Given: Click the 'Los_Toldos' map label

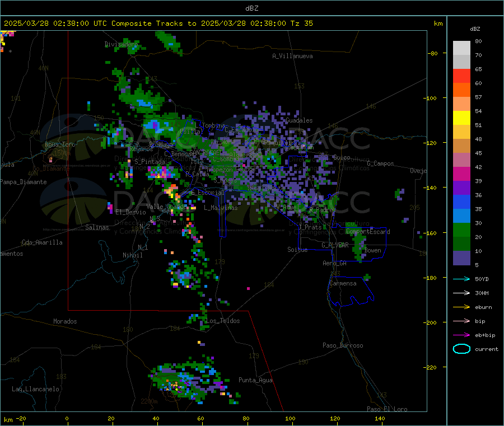Looking at the screenshot, I should 223,321.
